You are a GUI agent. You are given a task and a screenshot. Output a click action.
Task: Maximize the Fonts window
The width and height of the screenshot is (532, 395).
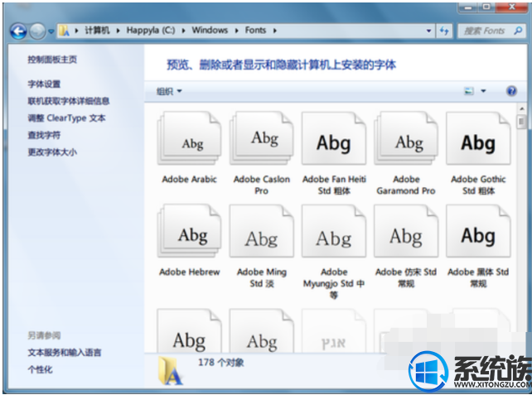(x=487, y=7)
